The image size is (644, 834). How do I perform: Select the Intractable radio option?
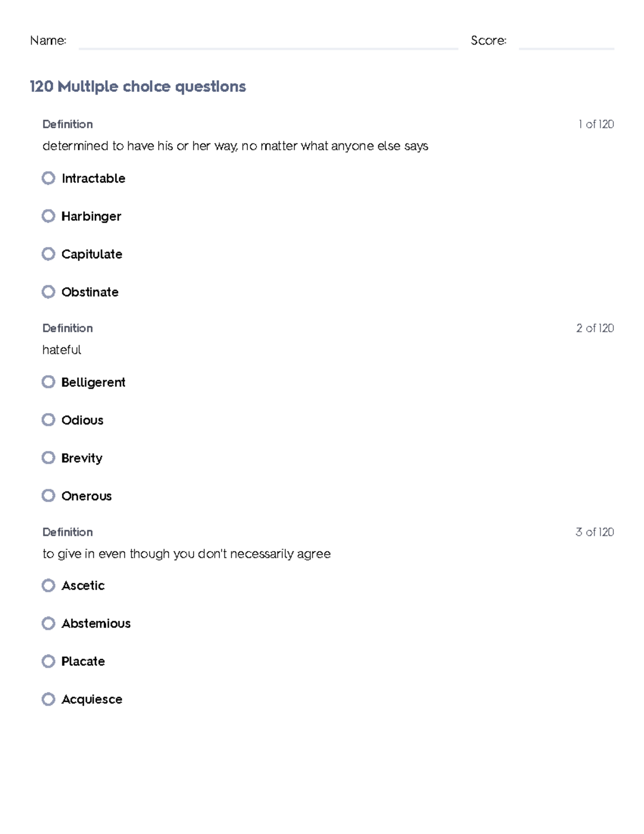point(48,178)
